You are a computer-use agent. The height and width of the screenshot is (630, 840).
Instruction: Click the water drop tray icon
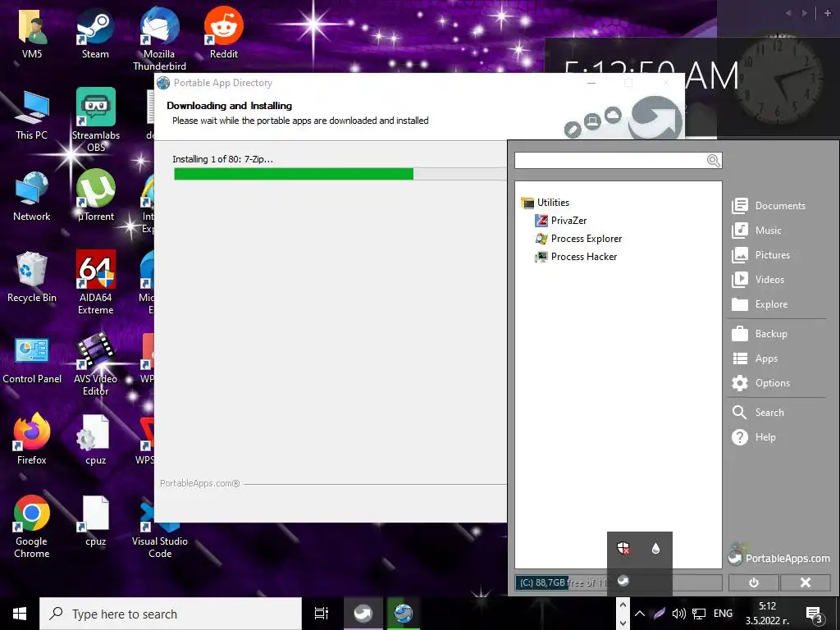(x=655, y=548)
